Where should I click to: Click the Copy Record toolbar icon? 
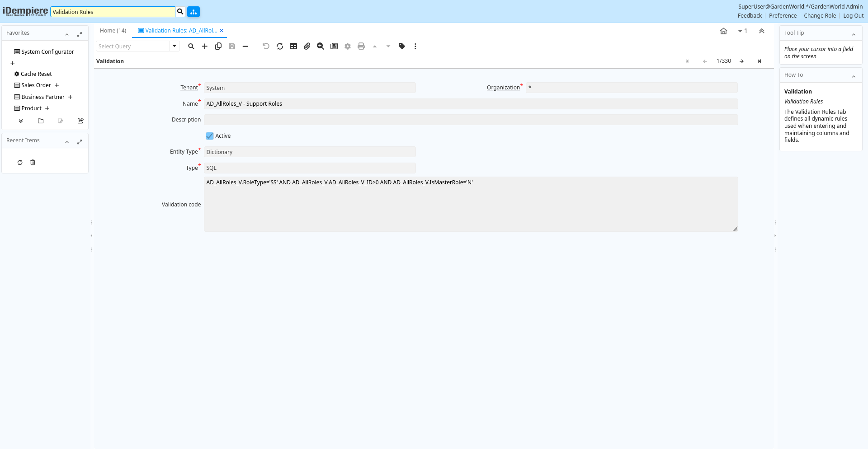tap(218, 46)
